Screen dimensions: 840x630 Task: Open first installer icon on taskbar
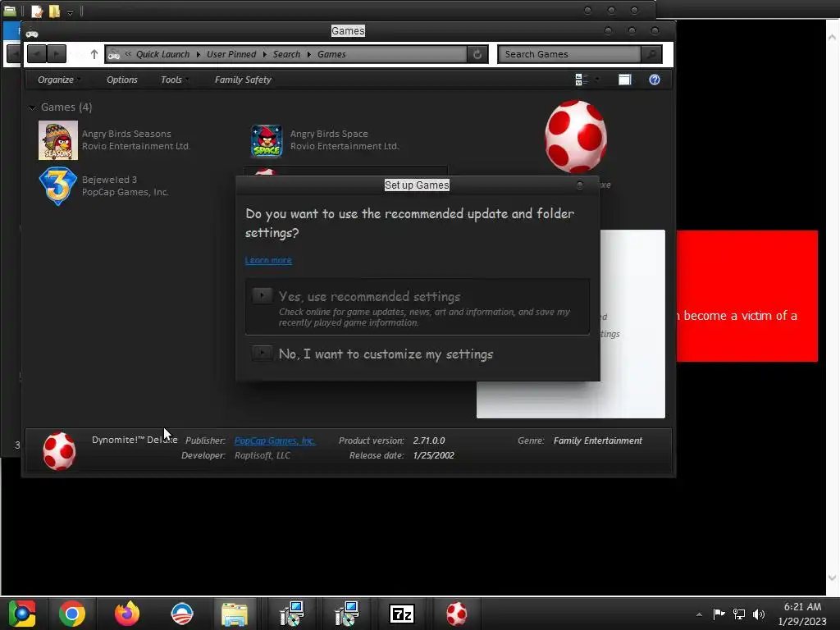[x=292, y=614]
